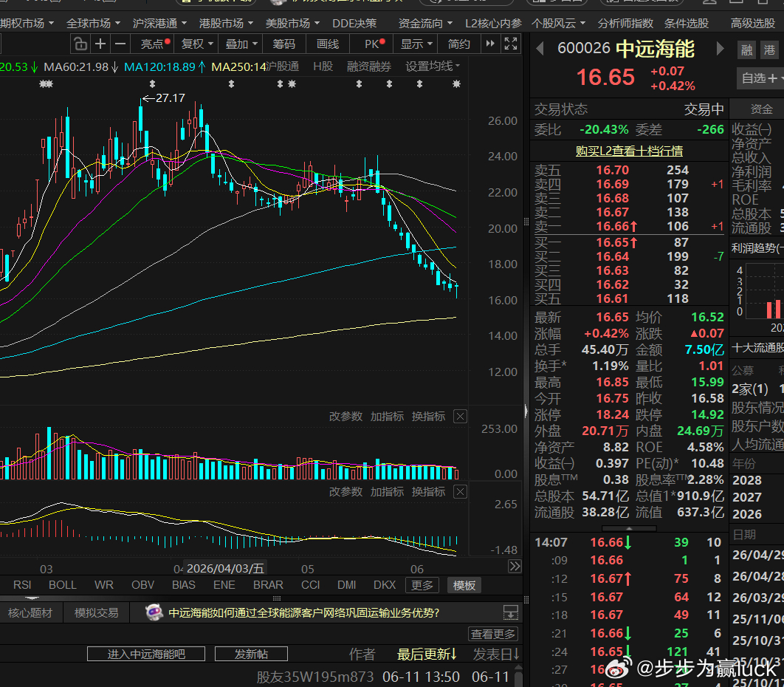This screenshot has width=784, height=687.
Task: Add stock via 自选+ button
Action: tap(760, 78)
